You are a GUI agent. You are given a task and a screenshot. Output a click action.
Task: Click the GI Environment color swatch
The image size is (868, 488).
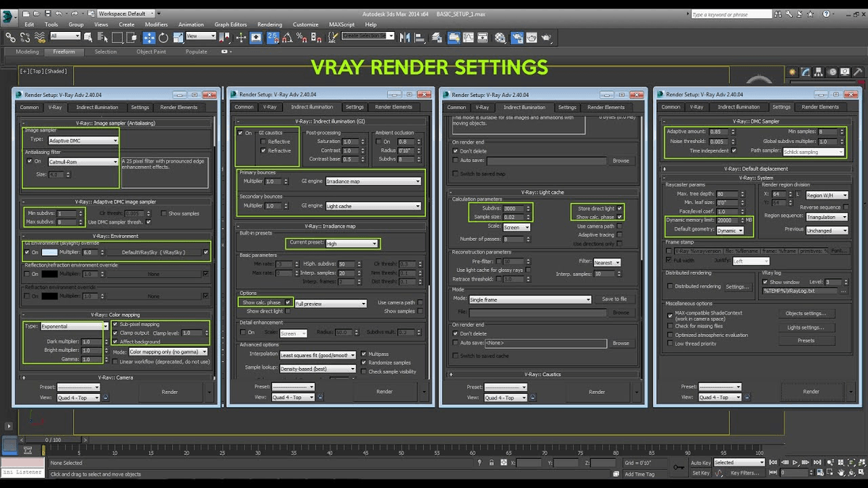(x=50, y=252)
